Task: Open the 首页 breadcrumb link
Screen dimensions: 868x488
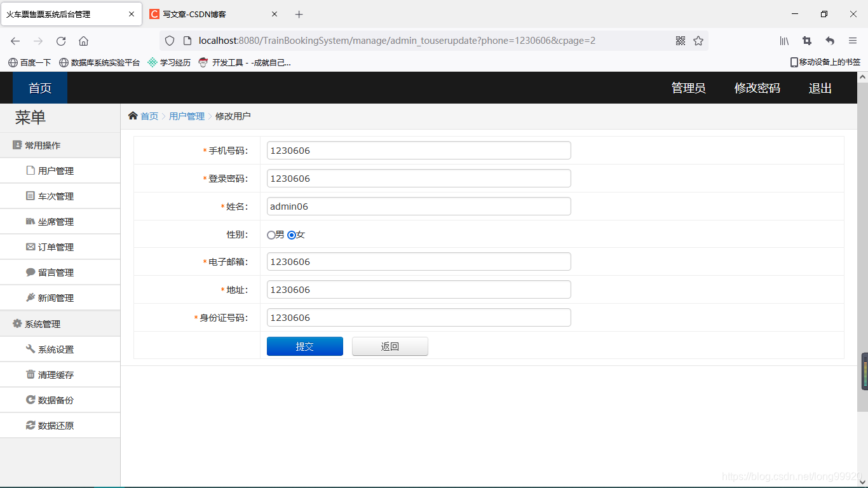Action: click(x=149, y=116)
